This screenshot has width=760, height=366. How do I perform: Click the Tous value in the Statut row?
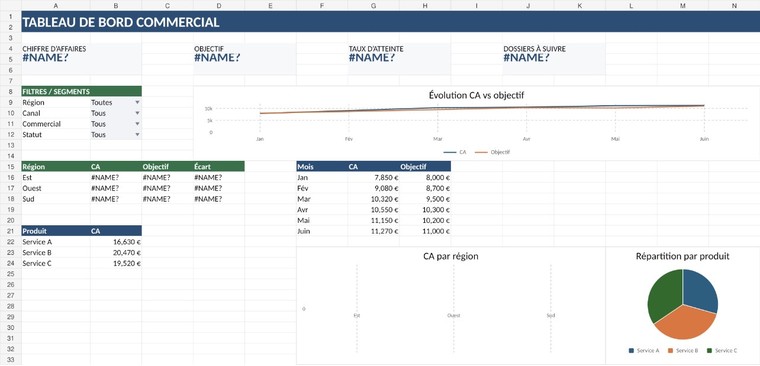(x=98, y=135)
